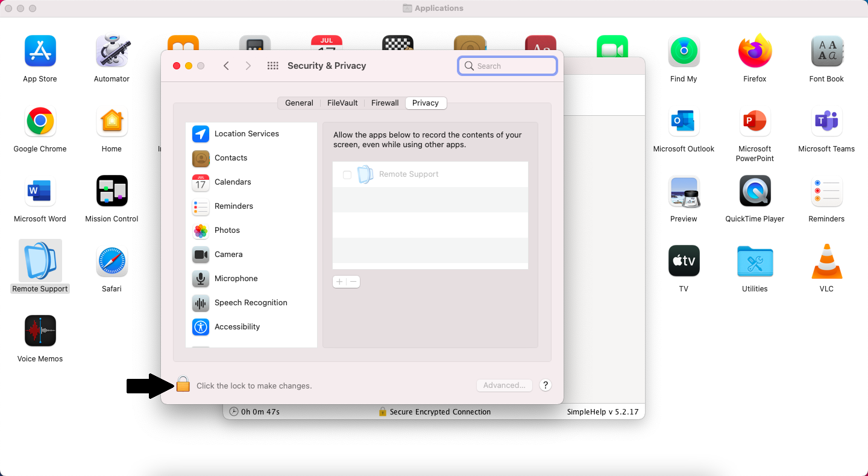Open the Automator app icon
The image size is (868, 476).
(112, 51)
